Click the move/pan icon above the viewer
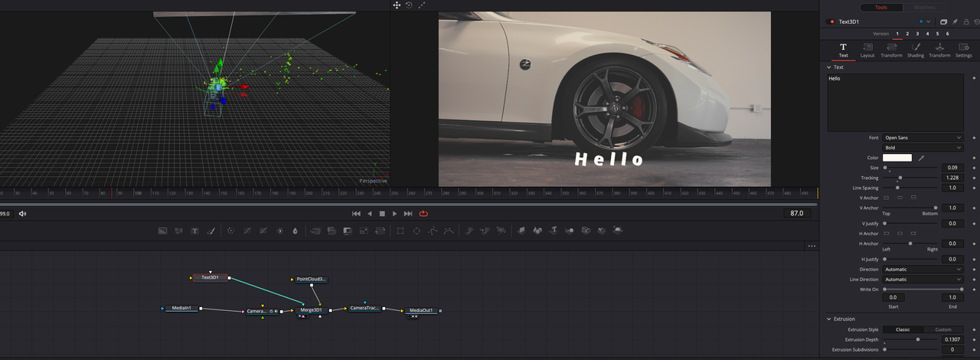Screen dimensions: 980x360 click(x=397, y=5)
